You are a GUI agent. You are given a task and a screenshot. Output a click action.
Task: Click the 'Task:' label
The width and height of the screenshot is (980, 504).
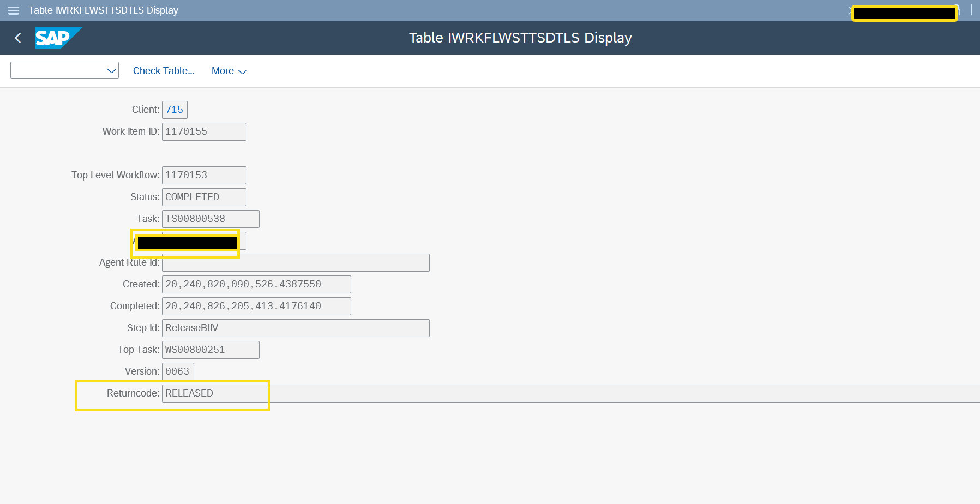[x=148, y=219]
